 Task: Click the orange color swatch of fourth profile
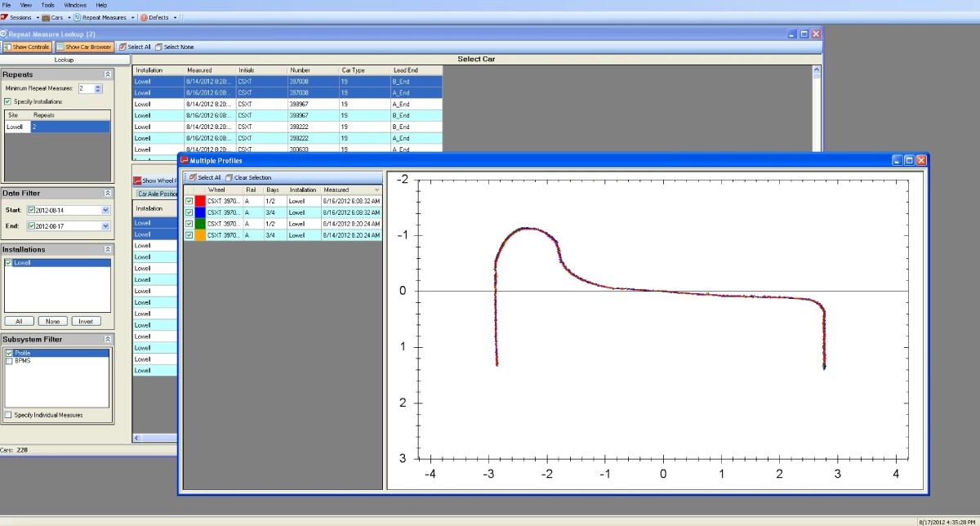click(x=201, y=235)
